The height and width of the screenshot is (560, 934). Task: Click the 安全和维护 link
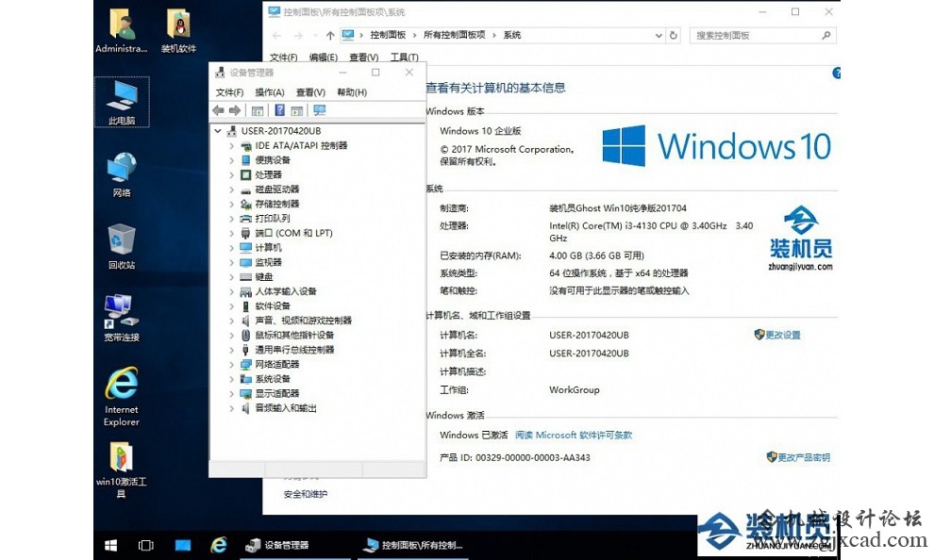click(x=305, y=494)
